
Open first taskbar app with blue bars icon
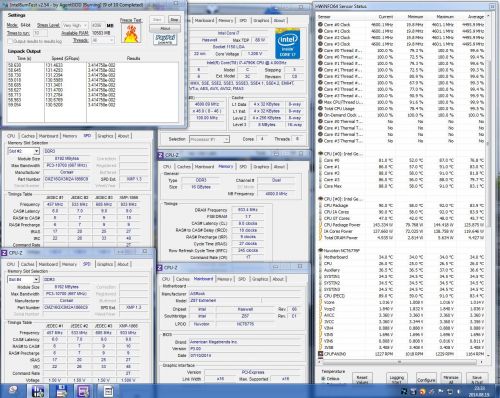click(x=38, y=391)
